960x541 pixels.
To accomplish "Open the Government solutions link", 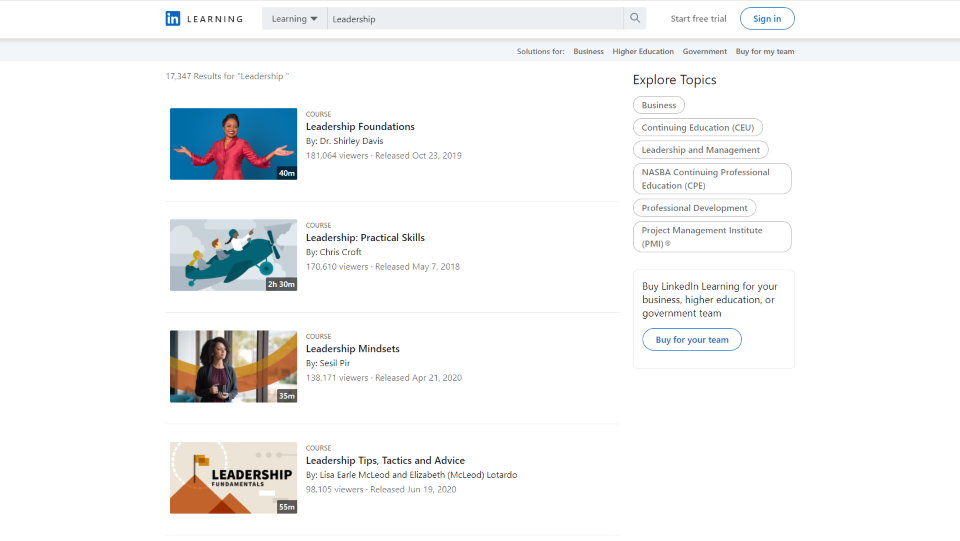I will (x=705, y=51).
